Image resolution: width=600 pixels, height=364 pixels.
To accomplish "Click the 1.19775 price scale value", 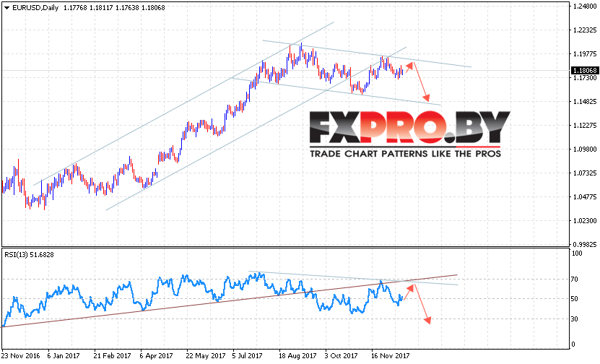I will pos(585,54).
